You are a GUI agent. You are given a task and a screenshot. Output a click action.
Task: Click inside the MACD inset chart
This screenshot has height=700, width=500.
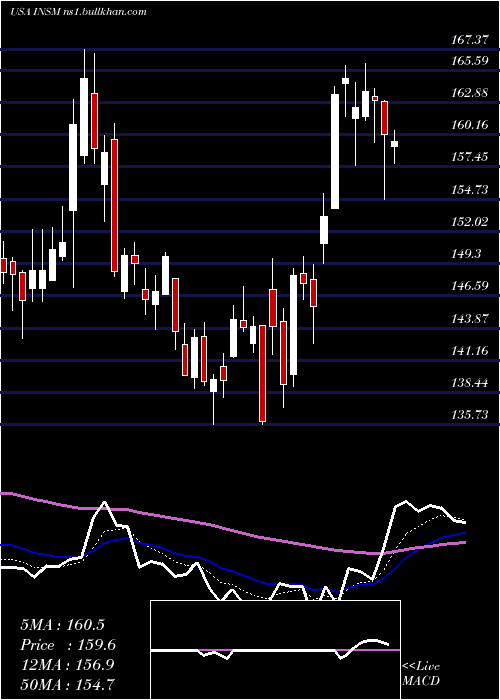[x=275, y=650]
